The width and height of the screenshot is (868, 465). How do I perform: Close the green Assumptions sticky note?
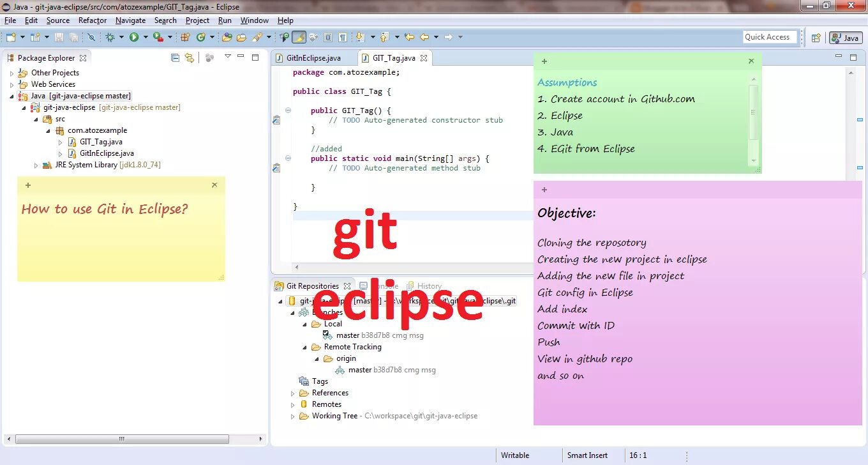coord(751,61)
